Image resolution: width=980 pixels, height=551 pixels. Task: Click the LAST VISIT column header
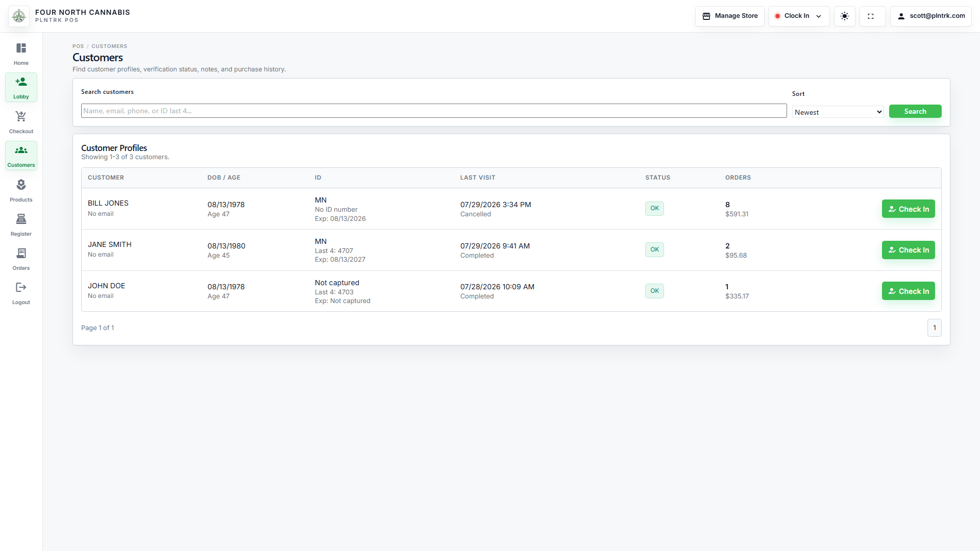pyautogui.click(x=478, y=178)
